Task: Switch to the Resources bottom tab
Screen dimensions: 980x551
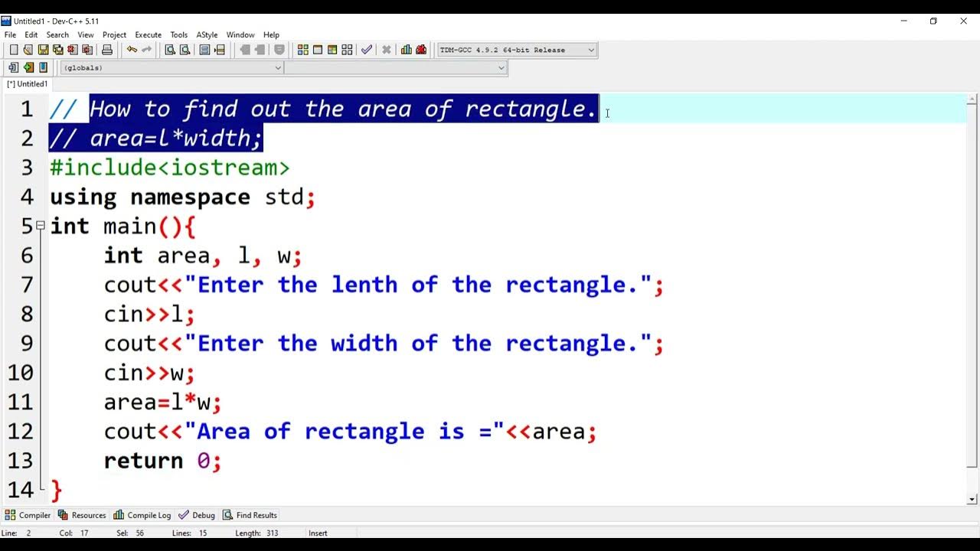Action: click(82, 515)
